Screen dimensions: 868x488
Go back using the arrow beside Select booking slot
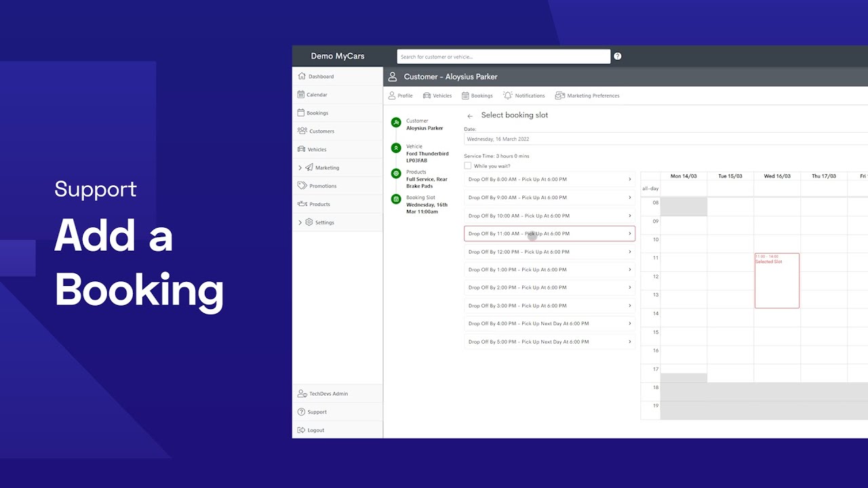tap(470, 116)
